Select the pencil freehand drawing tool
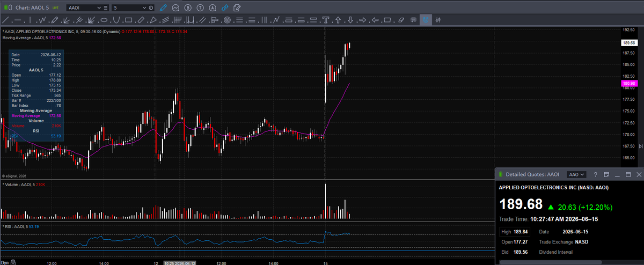644x265 pixels. (x=55, y=20)
